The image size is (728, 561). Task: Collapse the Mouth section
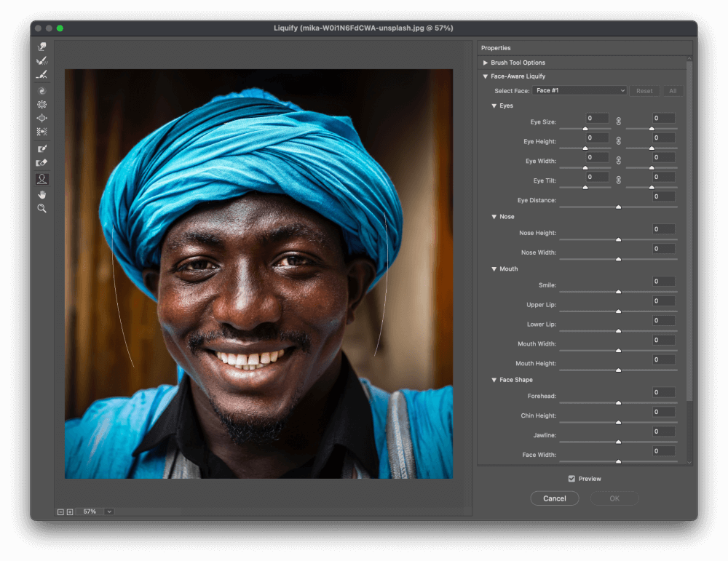tap(494, 269)
